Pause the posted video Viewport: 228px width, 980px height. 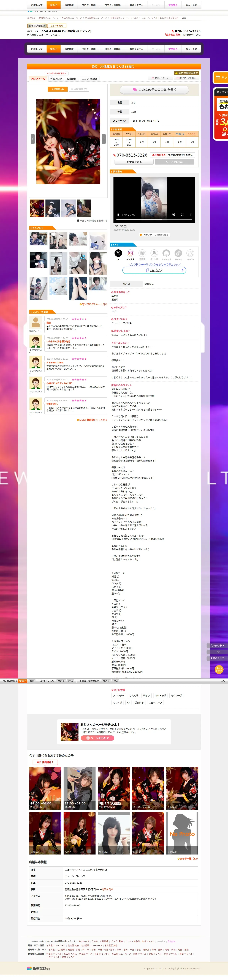tap(118, 215)
